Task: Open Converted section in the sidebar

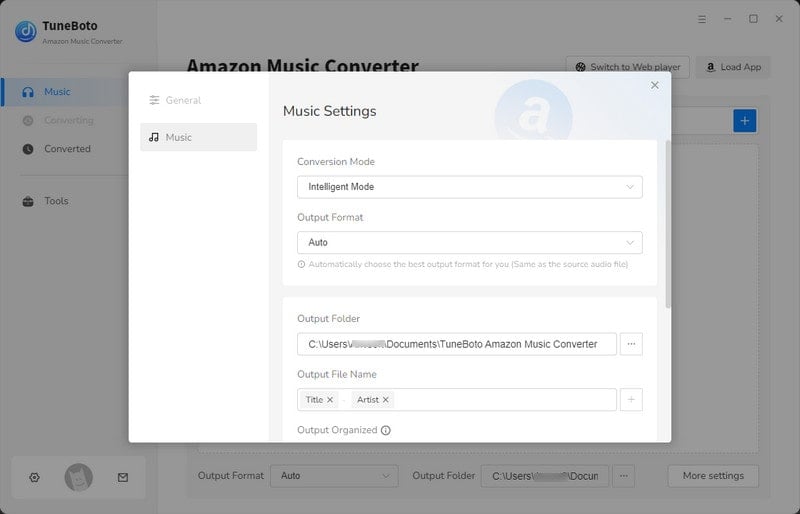Action: pyautogui.click(x=64, y=149)
